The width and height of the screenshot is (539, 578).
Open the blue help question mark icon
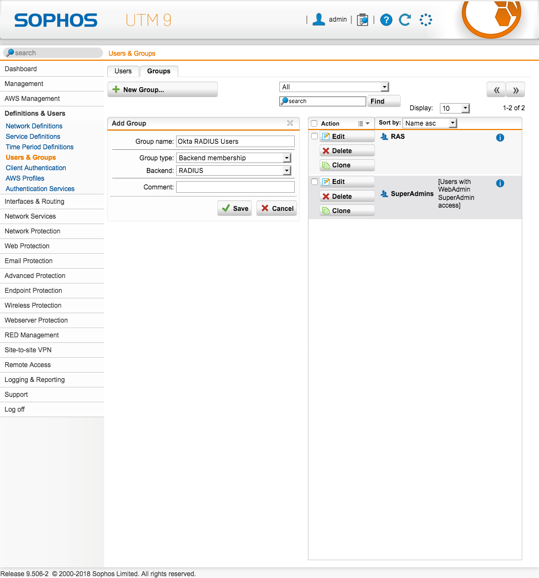point(386,20)
